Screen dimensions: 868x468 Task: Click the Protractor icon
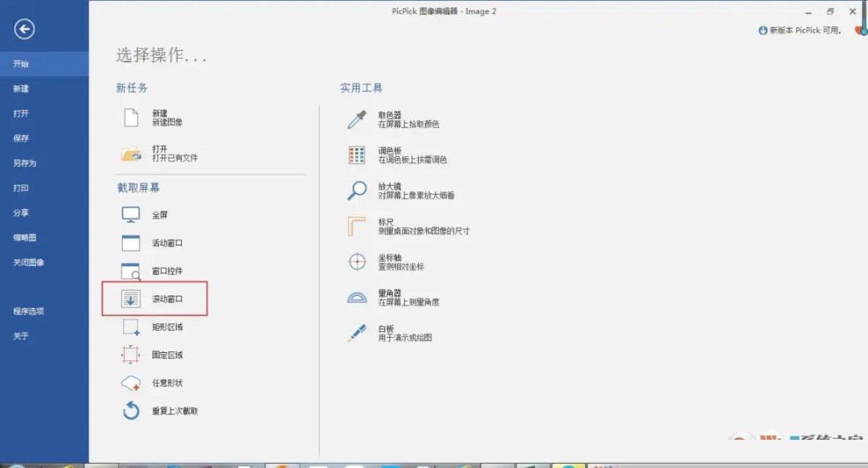click(357, 298)
